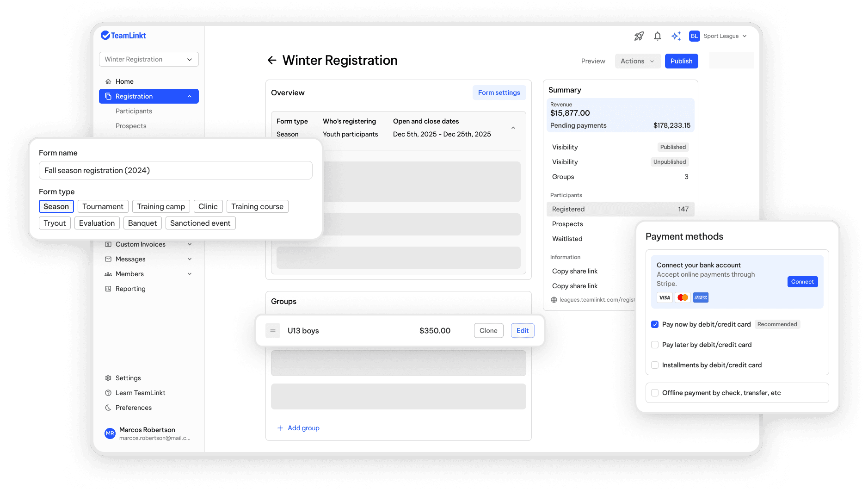The image size is (868, 489).
Task: Click Connect to link your bank account
Action: (802, 281)
